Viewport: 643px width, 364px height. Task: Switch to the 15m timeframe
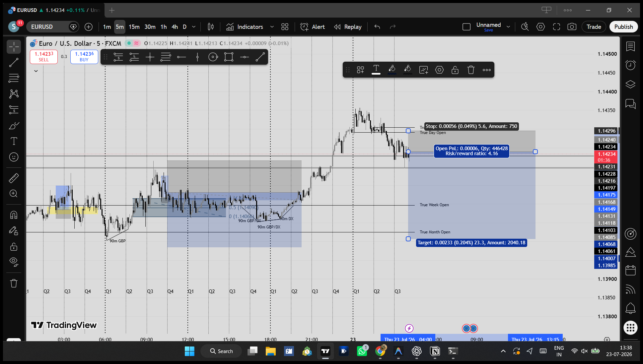[x=134, y=27]
